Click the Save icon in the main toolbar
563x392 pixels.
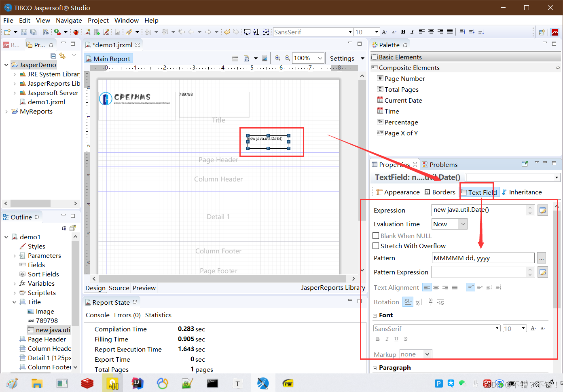tap(24, 32)
